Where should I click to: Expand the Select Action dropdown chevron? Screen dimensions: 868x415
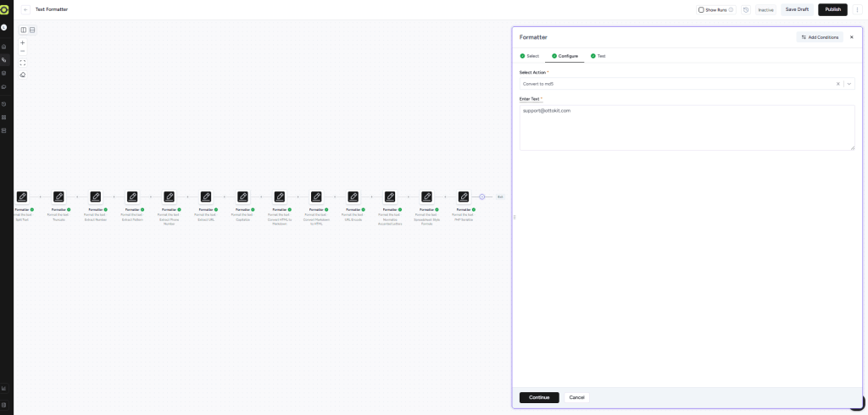(x=849, y=84)
